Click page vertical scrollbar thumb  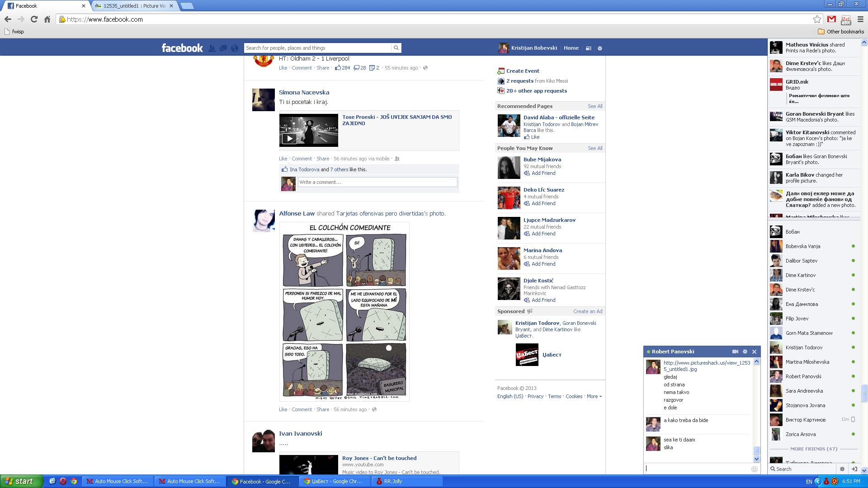point(864,393)
